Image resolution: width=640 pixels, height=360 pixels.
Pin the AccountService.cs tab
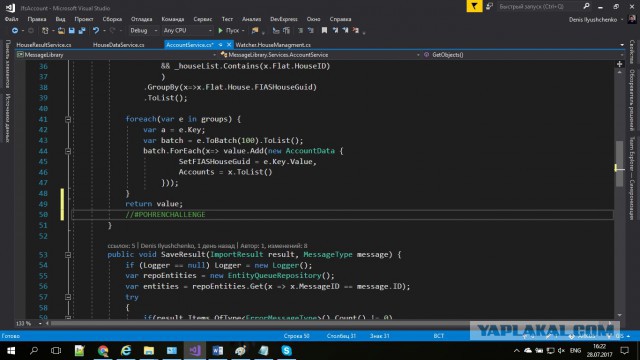[x=220, y=45]
